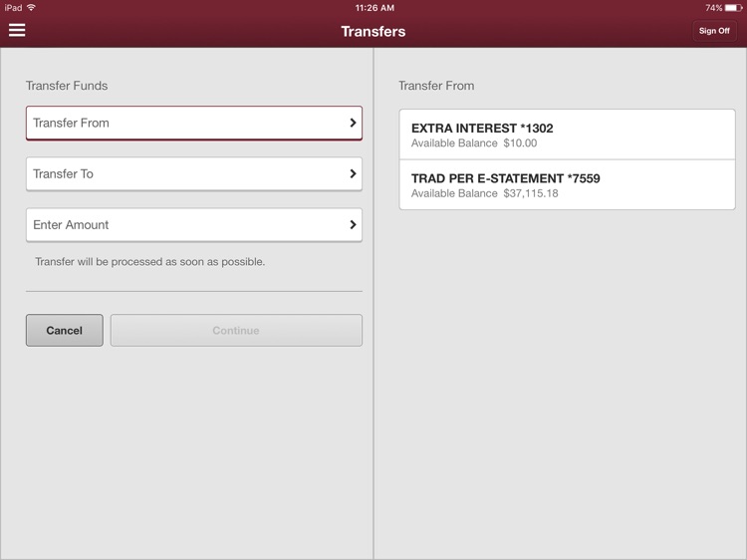
Task: Tap the Transfer Funds heading
Action: 67,86
